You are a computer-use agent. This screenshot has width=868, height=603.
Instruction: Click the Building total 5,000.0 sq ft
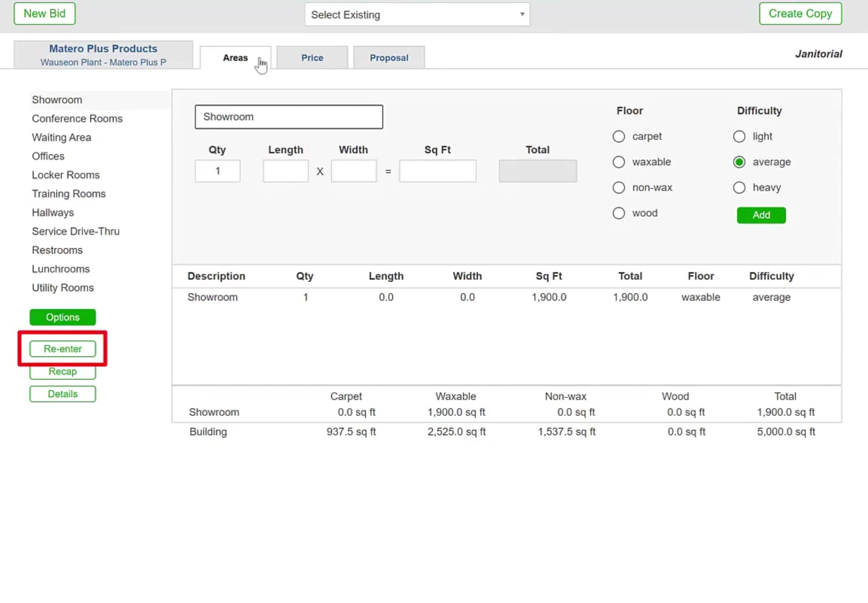click(786, 432)
